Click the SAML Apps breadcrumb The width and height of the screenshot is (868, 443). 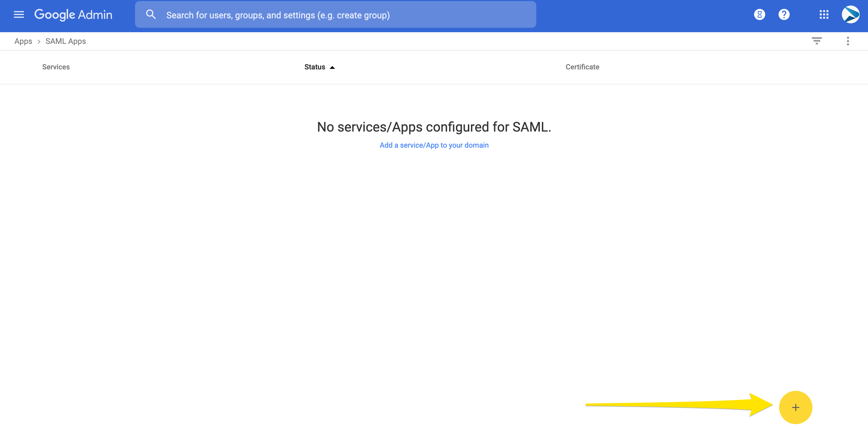(x=66, y=41)
